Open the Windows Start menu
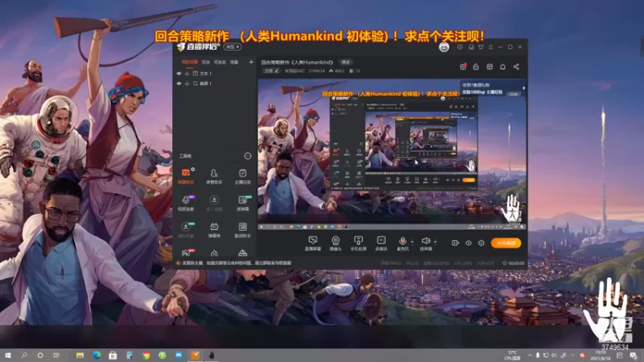 tap(7, 355)
